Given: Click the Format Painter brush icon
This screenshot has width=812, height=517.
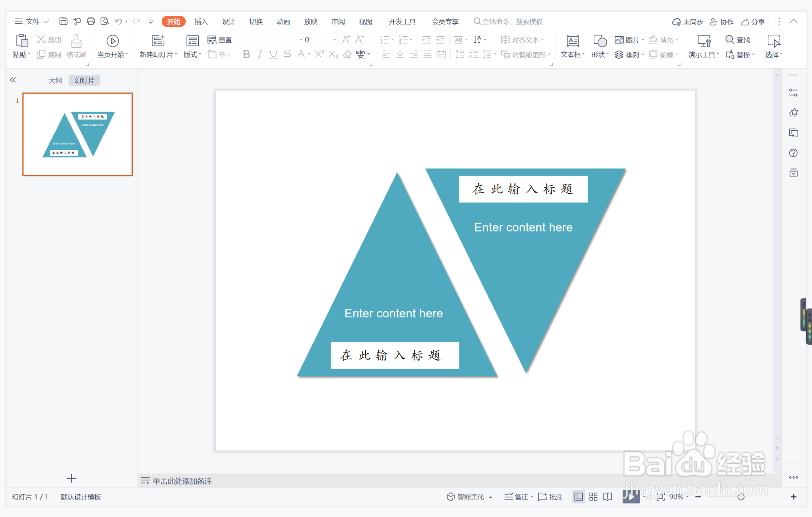Looking at the screenshot, I should (x=76, y=41).
